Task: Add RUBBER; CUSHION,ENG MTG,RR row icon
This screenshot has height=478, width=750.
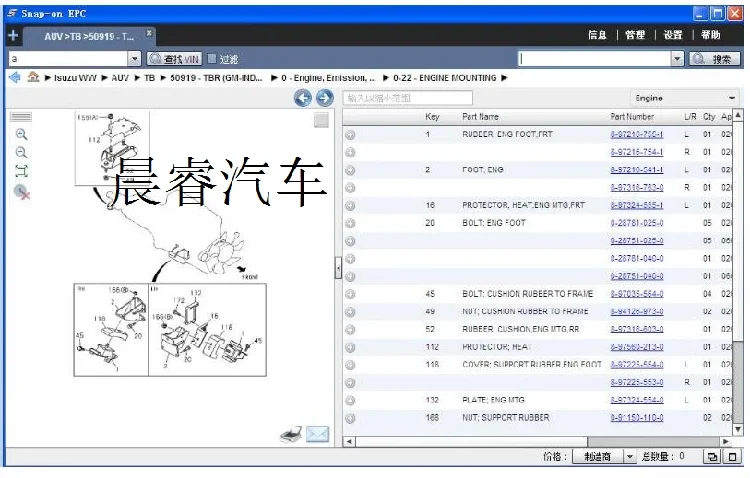Action: (x=350, y=330)
